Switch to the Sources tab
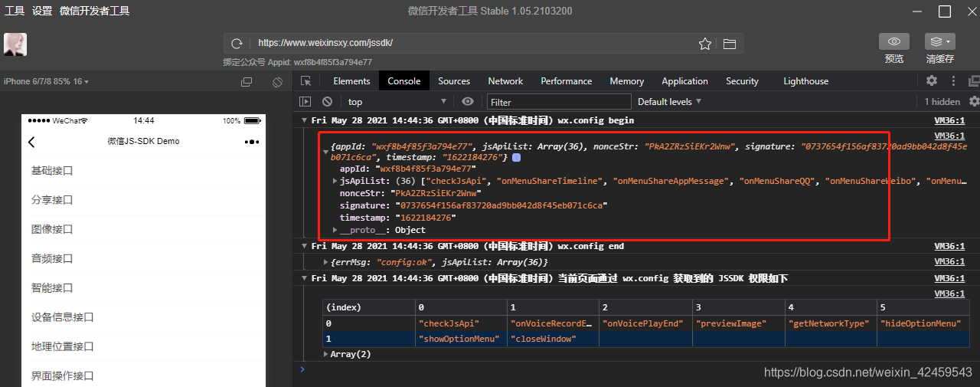980x387 pixels. pyautogui.click(x=454, y=81)
